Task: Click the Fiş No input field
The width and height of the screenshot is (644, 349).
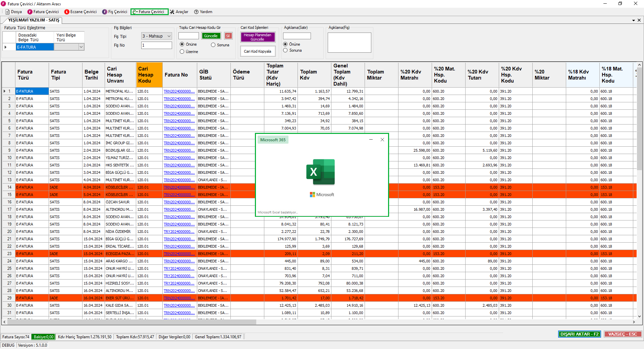Action: [156, 45]
